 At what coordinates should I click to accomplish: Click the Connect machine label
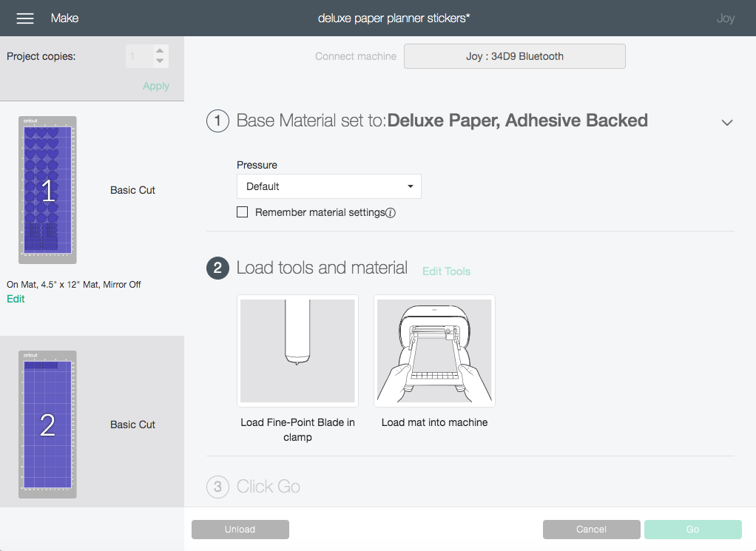pyautogui.click(x=356, y=56)
